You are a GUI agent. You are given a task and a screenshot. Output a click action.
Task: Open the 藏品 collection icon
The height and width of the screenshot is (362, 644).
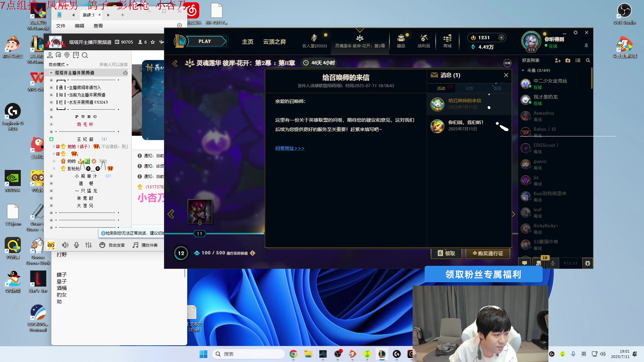pyautogui.click(x=401, y=41)
